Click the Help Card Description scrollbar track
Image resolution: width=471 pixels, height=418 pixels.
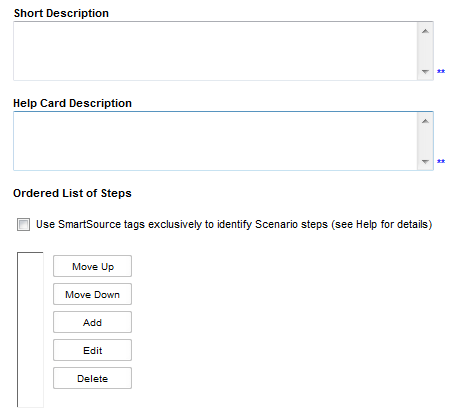point(425,141)
